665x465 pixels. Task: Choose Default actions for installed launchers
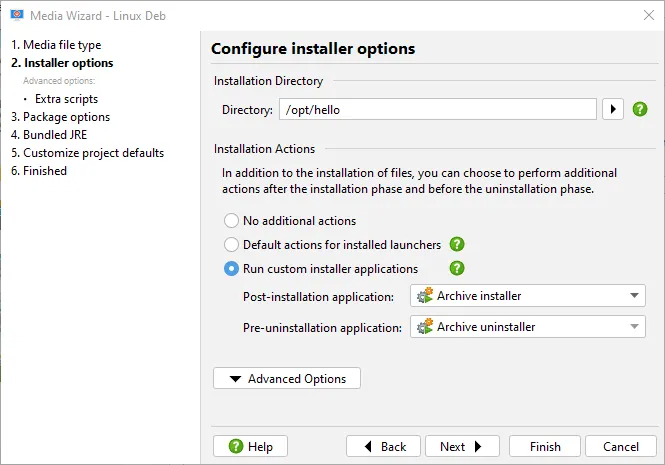[x=231, y=244]
